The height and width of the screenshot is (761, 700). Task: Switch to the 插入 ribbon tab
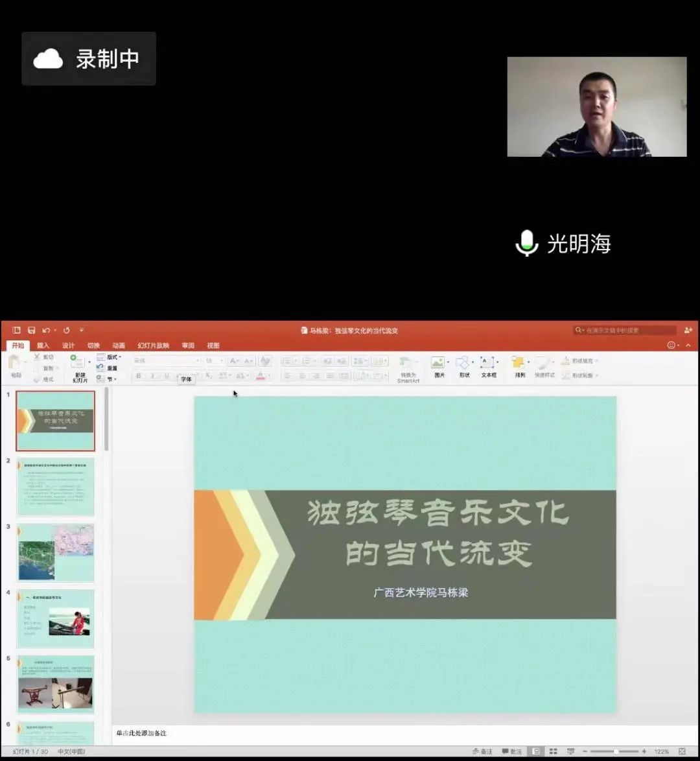[43, 345]
